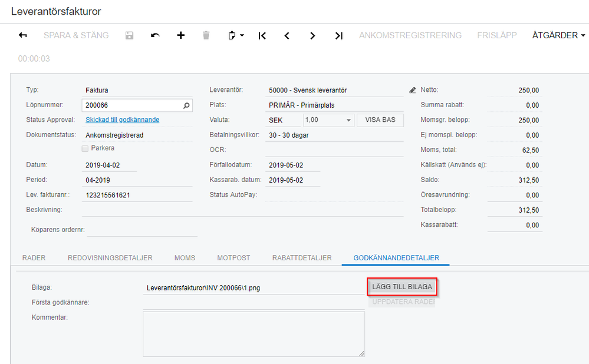The height and width of the screenshot is (364, 589).
Task: Click the LÄGG TILL BILAGA button
Action: 402,287
